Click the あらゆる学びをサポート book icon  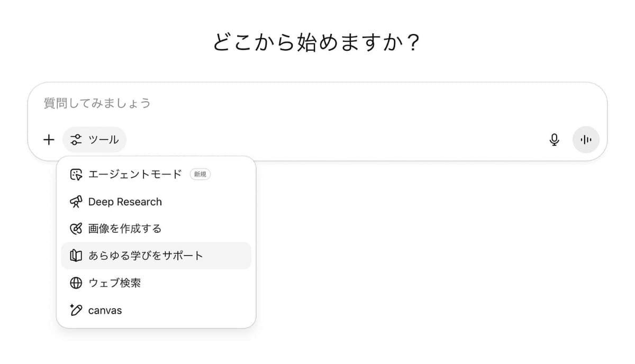(x=76, y=256)
